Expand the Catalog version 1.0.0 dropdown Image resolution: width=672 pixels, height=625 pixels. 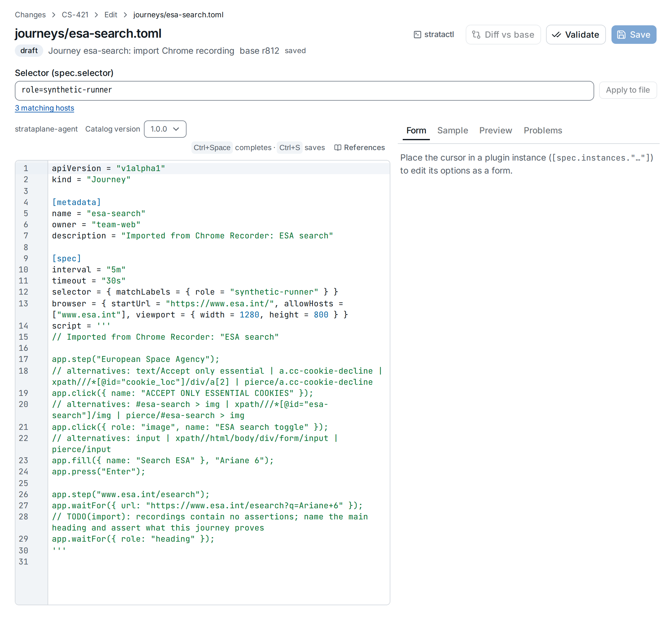[x=165, y=129]
